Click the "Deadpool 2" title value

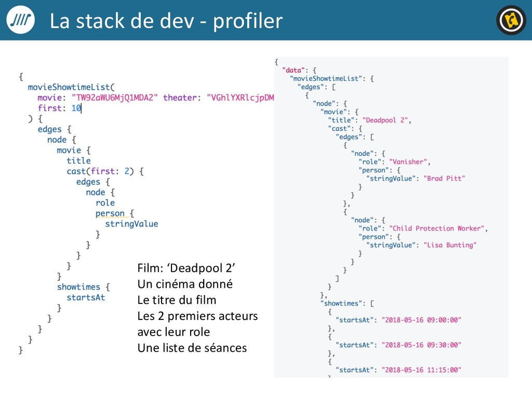[x=385, y=120]
